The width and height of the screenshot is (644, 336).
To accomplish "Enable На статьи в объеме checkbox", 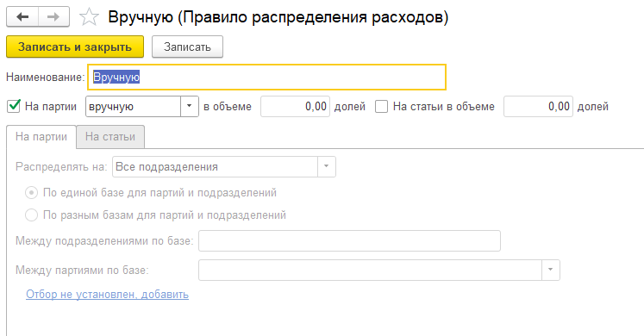I will [381, 107].
